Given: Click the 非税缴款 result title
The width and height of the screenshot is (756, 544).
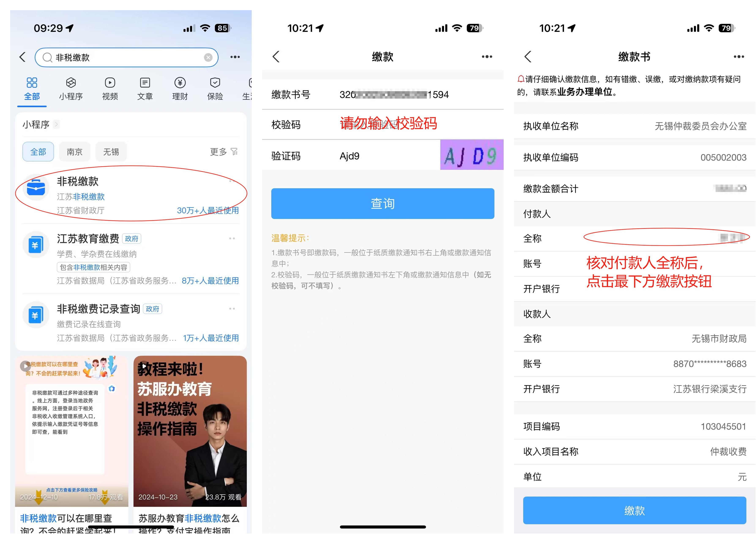Looking at the screenshot, I should point(78,181).
